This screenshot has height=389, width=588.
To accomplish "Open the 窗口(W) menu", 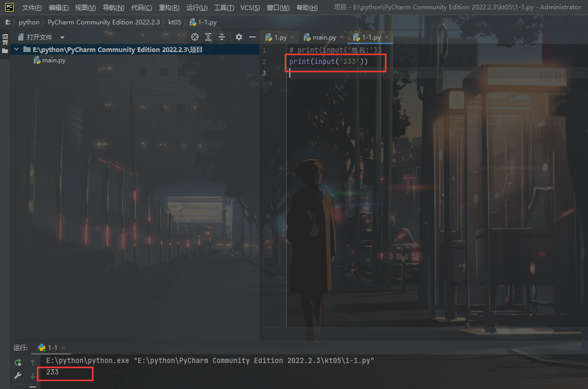I will tap(278, 7).
